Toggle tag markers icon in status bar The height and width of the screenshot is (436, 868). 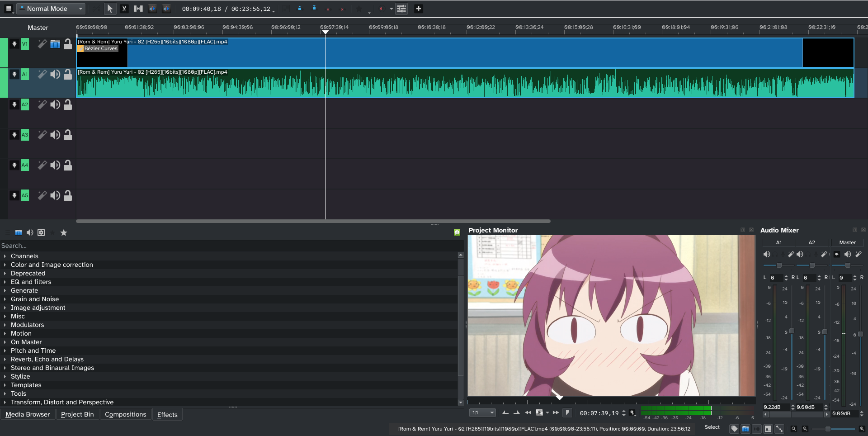coord(735,429)
